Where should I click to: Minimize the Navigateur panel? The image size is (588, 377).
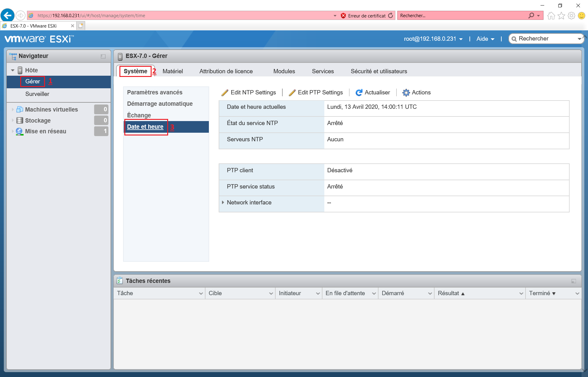click(x=103, y=56)
